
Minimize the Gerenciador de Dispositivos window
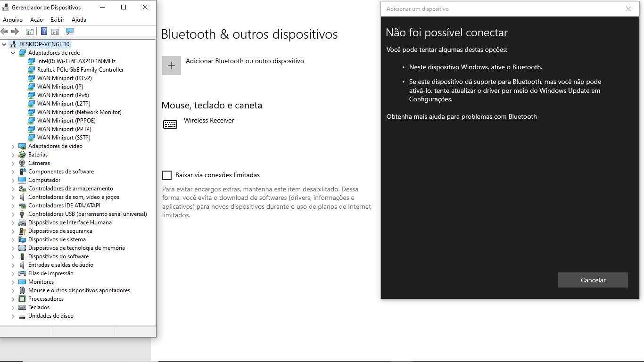pos(102,7)
